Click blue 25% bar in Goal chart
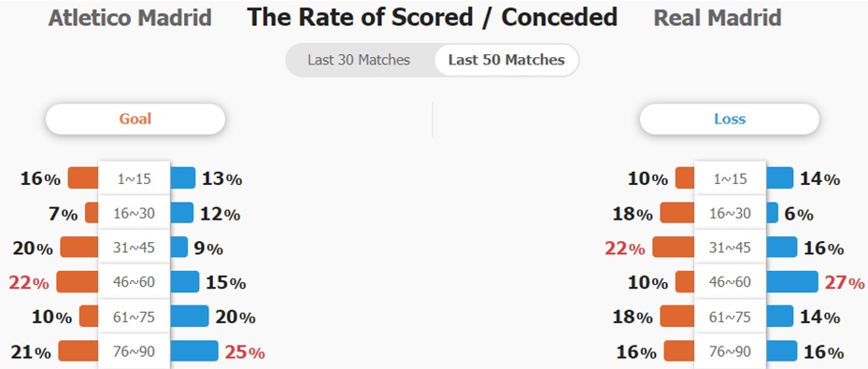This screenshot has width=868, height=369. [x=193, y=350]
